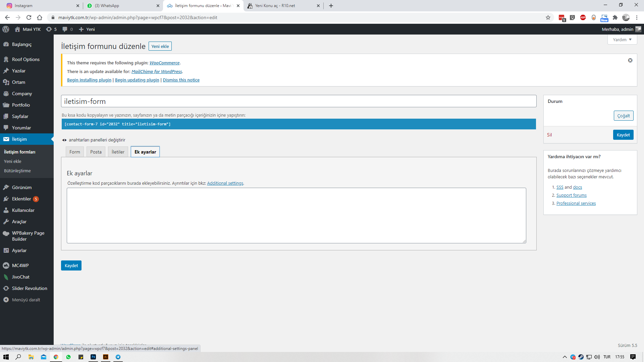Screen dimensions: 644x362
Task: Click Çoğalt duplicate button
Action: [x=624, y=116]
